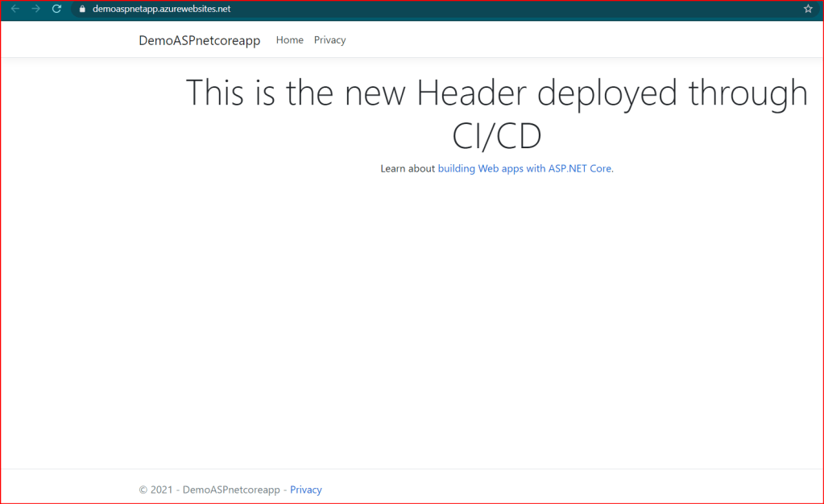Click the 'Learn about' text
824x504 pixels.
(407, 169)
